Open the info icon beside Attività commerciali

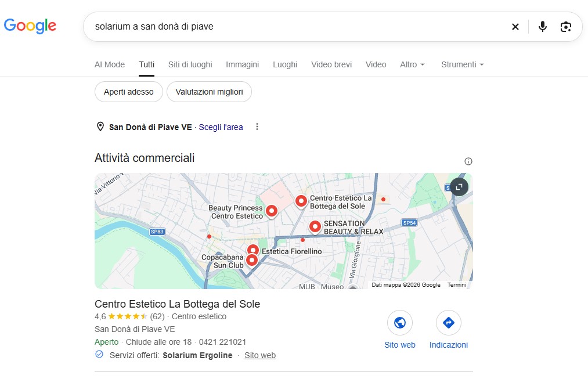[468, 161]
